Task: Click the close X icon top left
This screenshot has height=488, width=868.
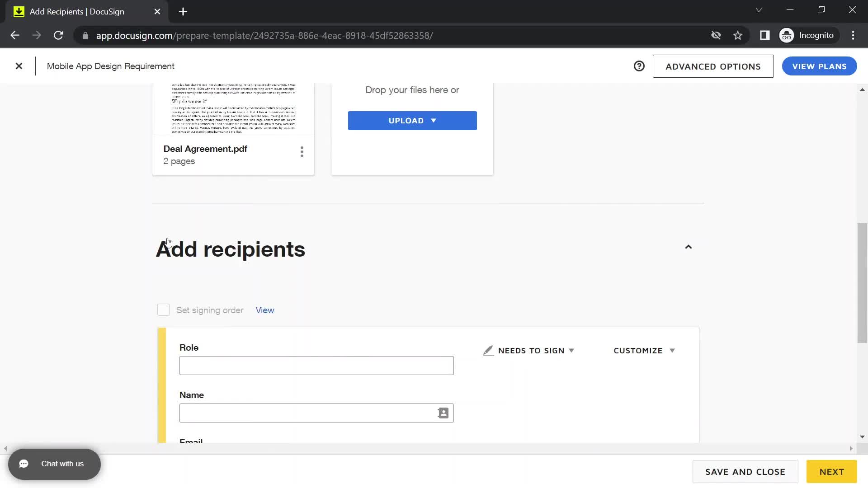Action: point(19,66)
